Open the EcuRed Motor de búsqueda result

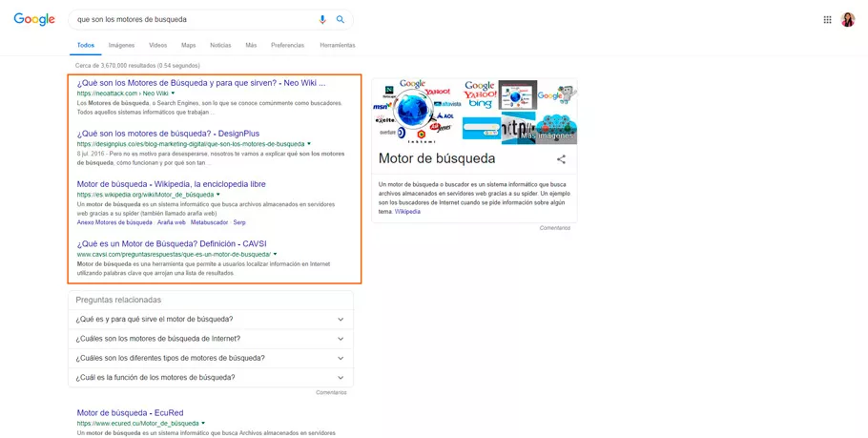coord(130,413)
